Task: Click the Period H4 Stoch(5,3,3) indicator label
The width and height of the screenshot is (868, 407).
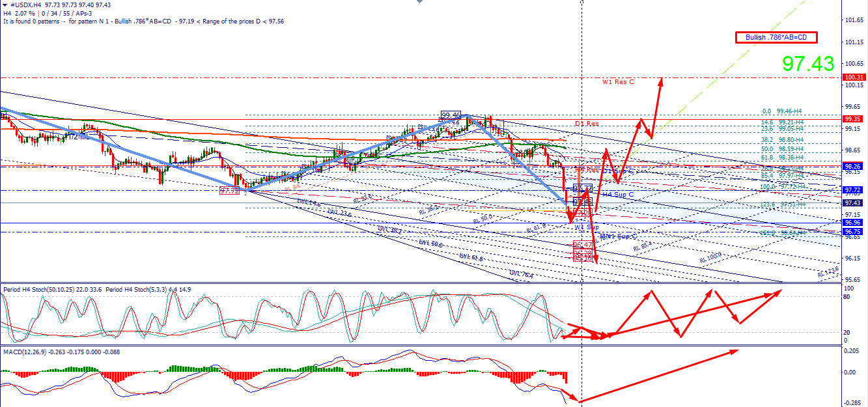Action: 148,289
